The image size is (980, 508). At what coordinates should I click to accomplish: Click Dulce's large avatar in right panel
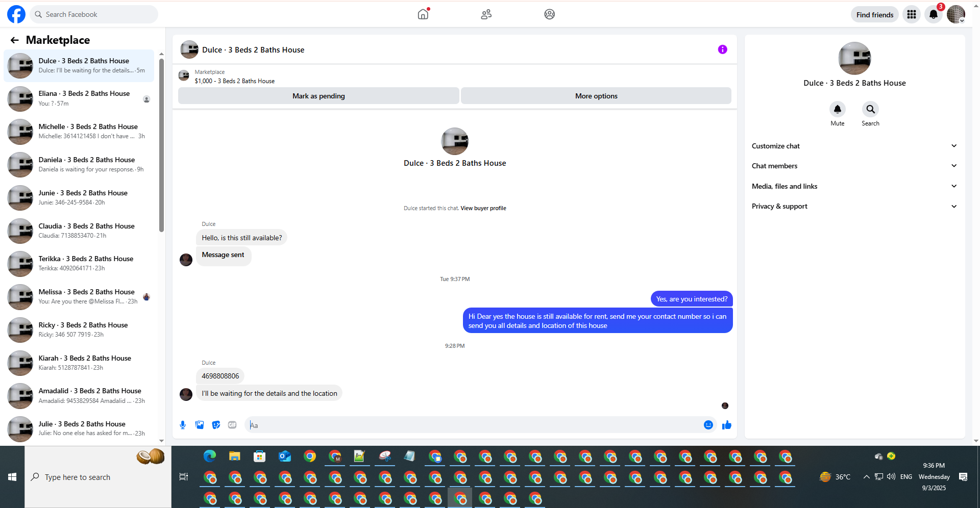coord(854,58)
